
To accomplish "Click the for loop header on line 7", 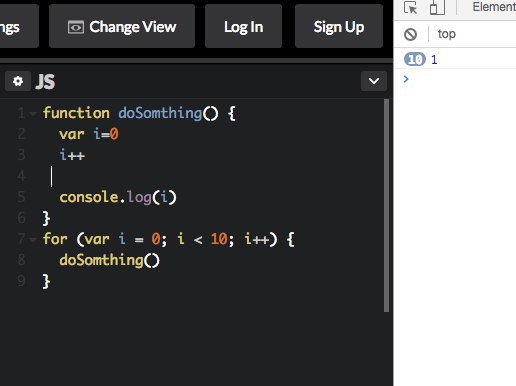I will coord(169,239).
